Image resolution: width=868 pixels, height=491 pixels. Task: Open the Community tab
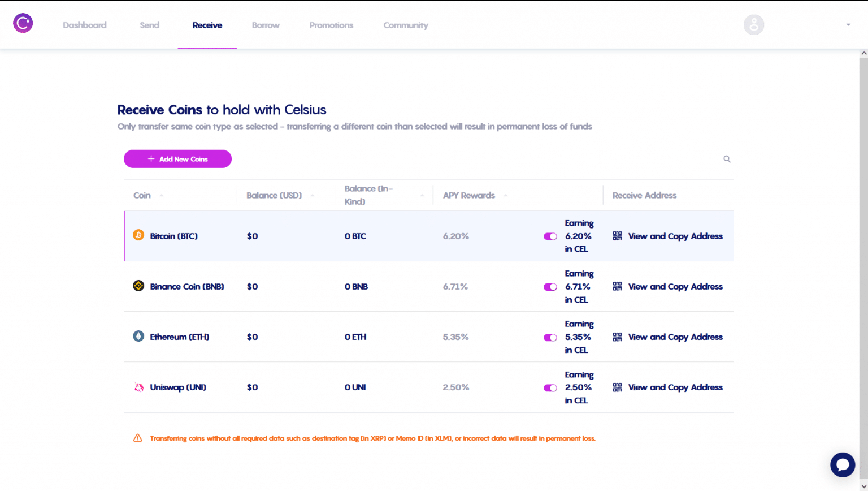(x=406, y=25)
